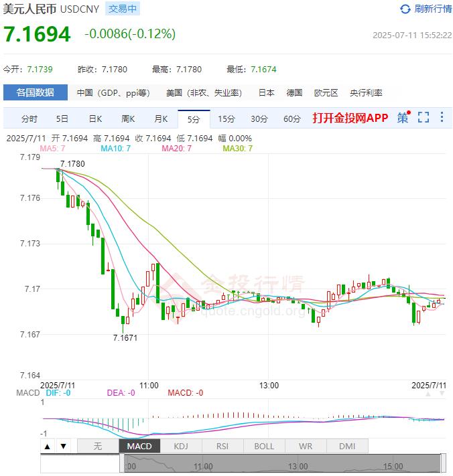Switch to 周K chart

(128, 119)
